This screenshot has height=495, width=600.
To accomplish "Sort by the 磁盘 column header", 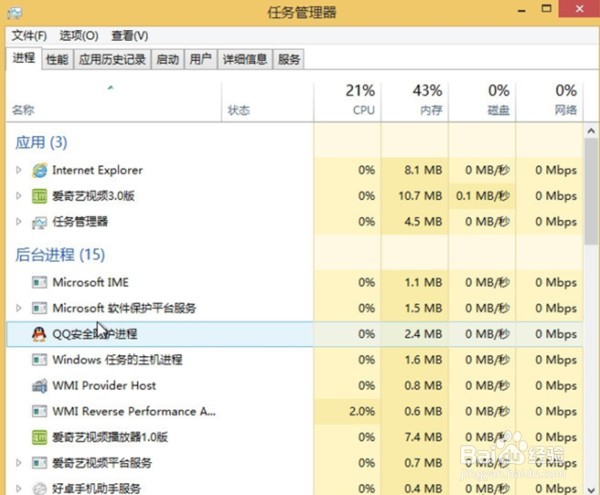I will (x=483, y=101).
